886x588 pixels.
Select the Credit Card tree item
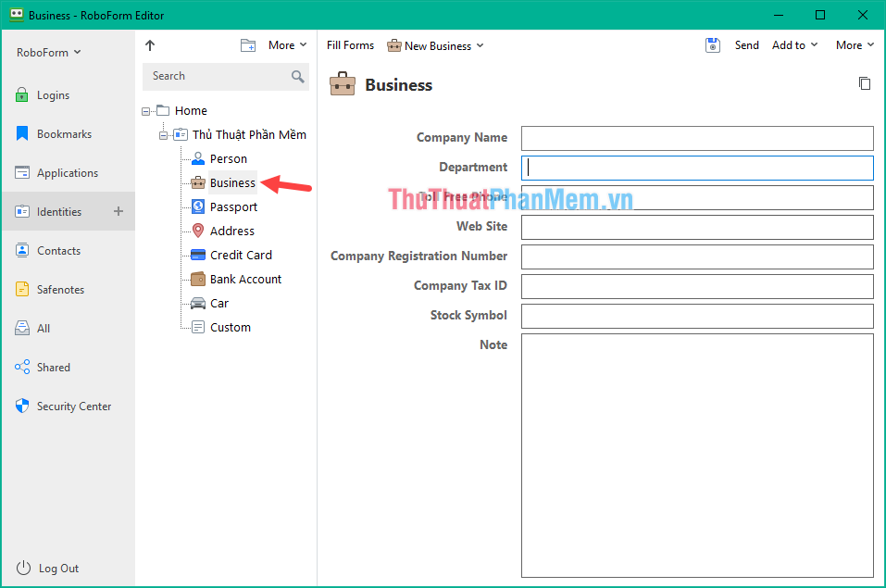(x=241, y=255)
